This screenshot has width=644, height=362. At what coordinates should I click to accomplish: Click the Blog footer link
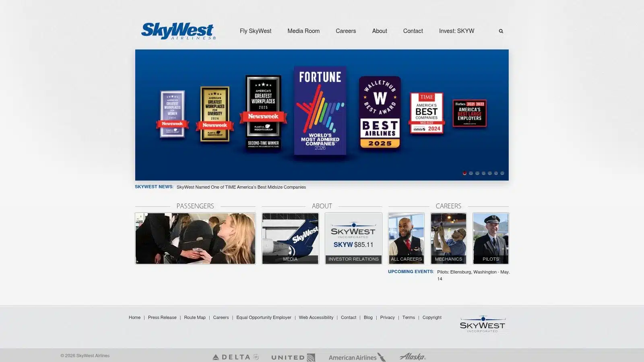tap(368, 317)
